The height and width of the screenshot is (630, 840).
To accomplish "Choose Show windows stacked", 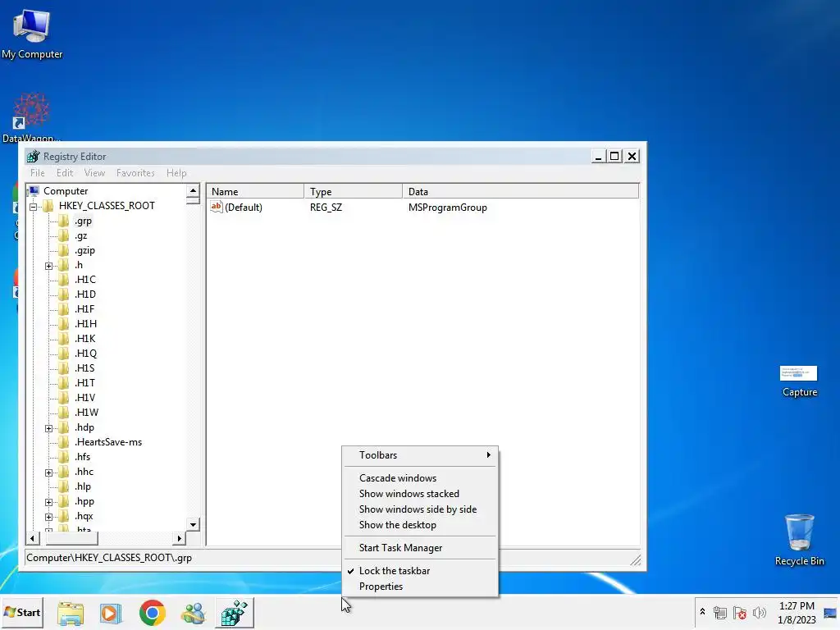I will click(x=420, y=493).
